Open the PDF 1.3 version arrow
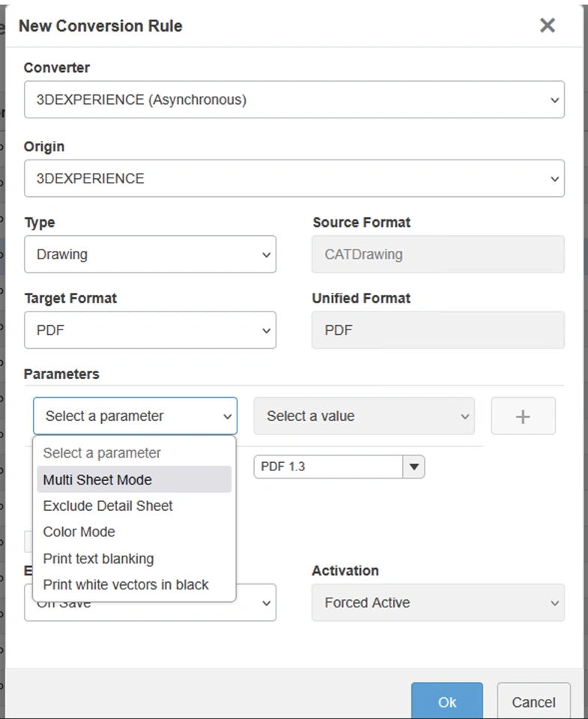 click(x=414, y=467)
